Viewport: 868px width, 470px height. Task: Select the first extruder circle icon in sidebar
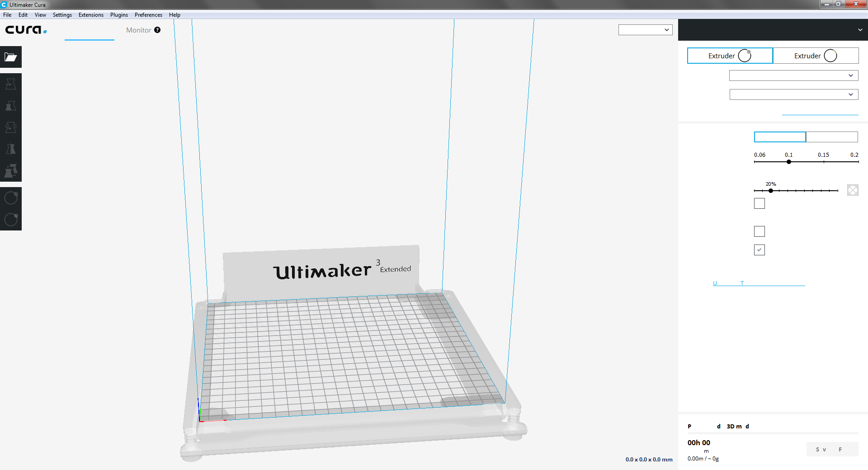(11, 197)
